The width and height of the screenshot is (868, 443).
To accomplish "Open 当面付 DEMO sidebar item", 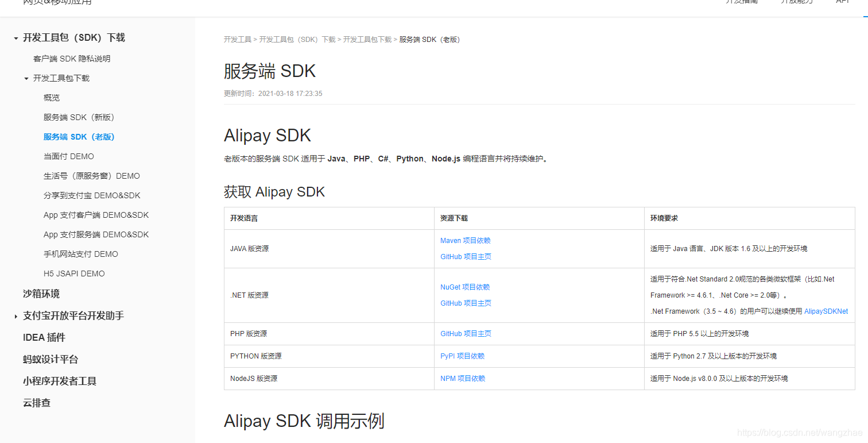I will tap(69, 156).
